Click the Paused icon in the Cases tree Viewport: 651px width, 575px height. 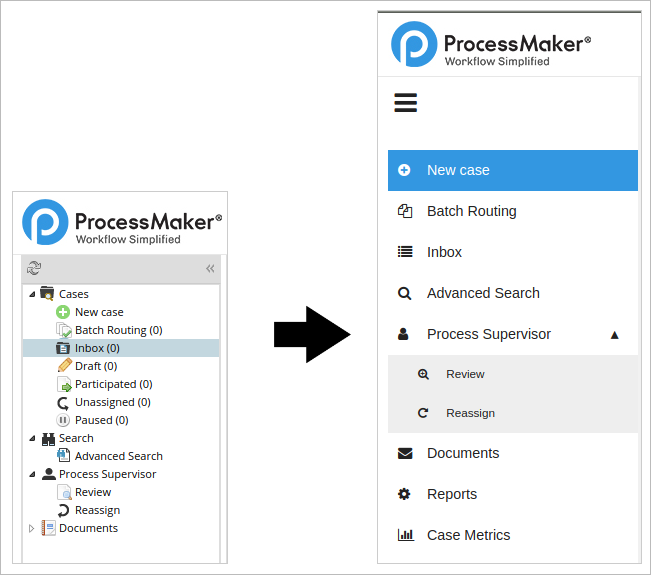click(64, 420)
